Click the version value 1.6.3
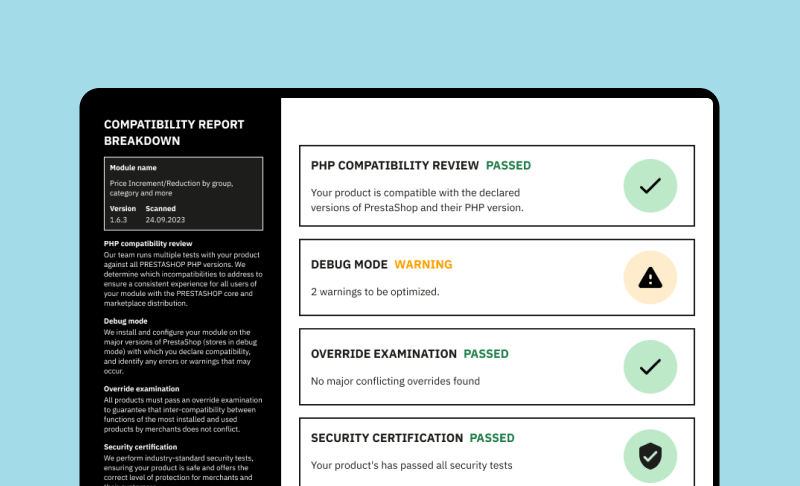Viewport: 800px width, 486px height. pyautogui.click(x=118, y=220)
